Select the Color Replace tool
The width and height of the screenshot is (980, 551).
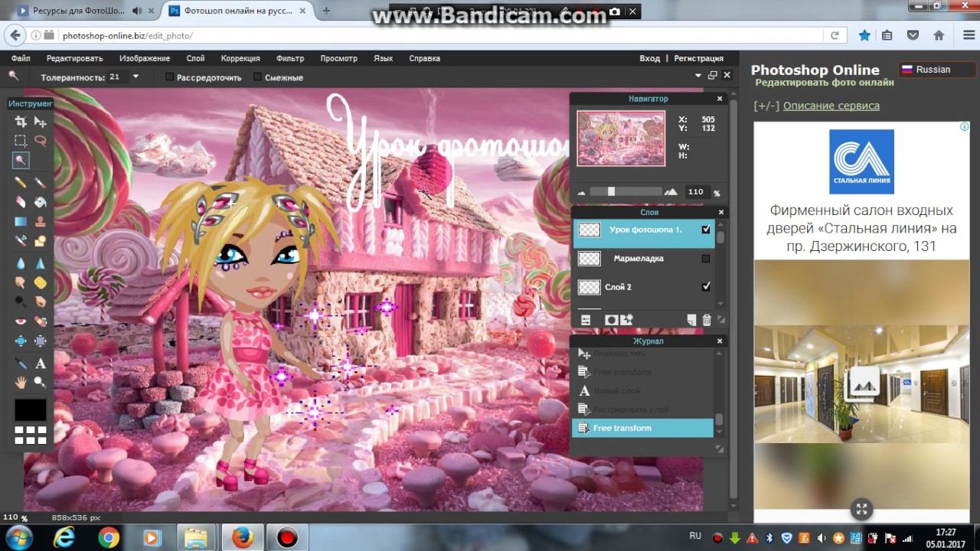pos(21,242)
